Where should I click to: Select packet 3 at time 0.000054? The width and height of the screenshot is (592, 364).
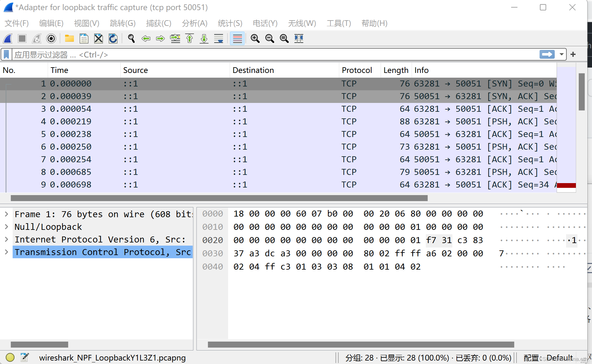pos(278,109)
